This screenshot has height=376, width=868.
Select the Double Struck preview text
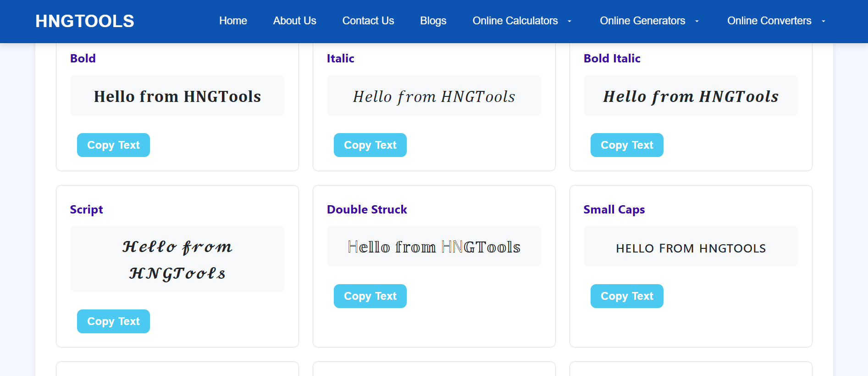pyautogui.click(x=434, y=247)
